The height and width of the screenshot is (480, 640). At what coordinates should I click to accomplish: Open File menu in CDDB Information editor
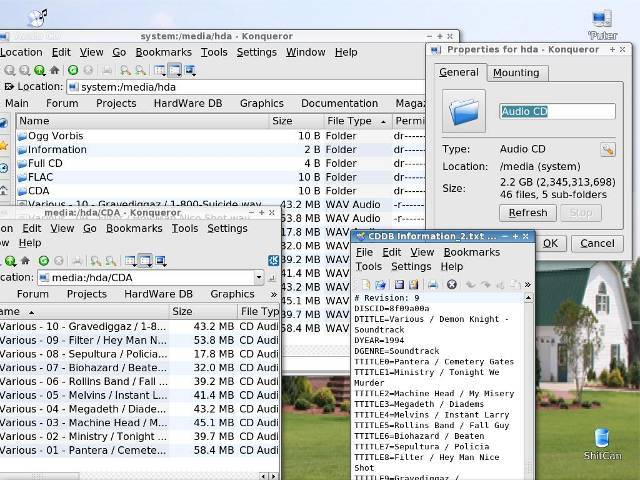click(x=364, y=252)
